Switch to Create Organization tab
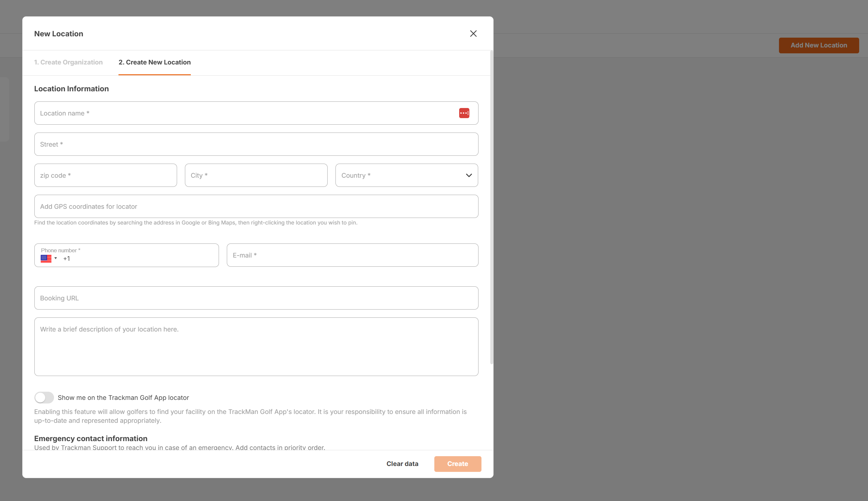This screenshot has width=868, height=501. 68,62
